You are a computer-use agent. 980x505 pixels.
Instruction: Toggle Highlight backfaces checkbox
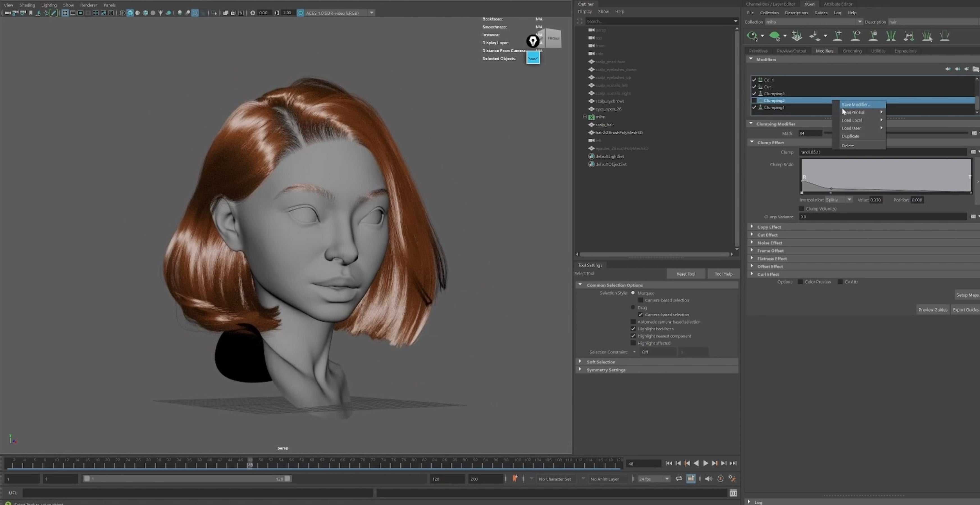633,329
